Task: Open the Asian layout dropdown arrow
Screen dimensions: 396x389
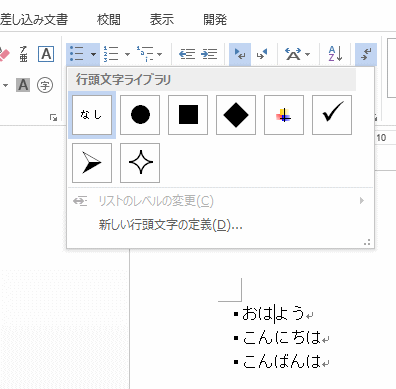Action: 307,54
